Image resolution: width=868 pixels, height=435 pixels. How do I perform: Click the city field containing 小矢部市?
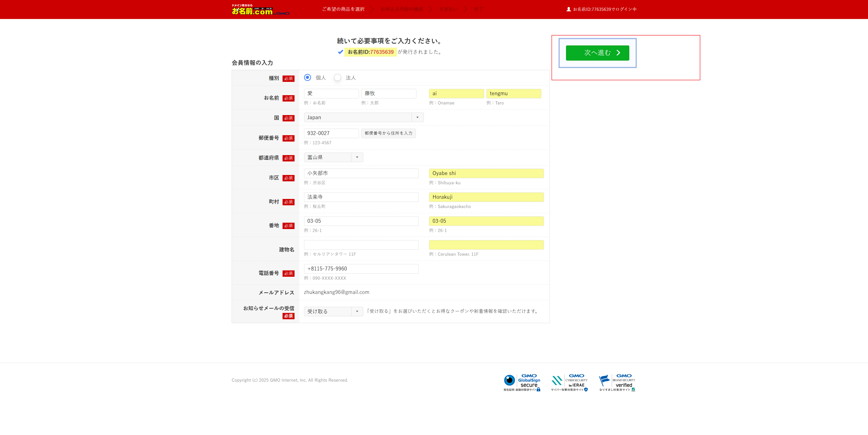361,173
